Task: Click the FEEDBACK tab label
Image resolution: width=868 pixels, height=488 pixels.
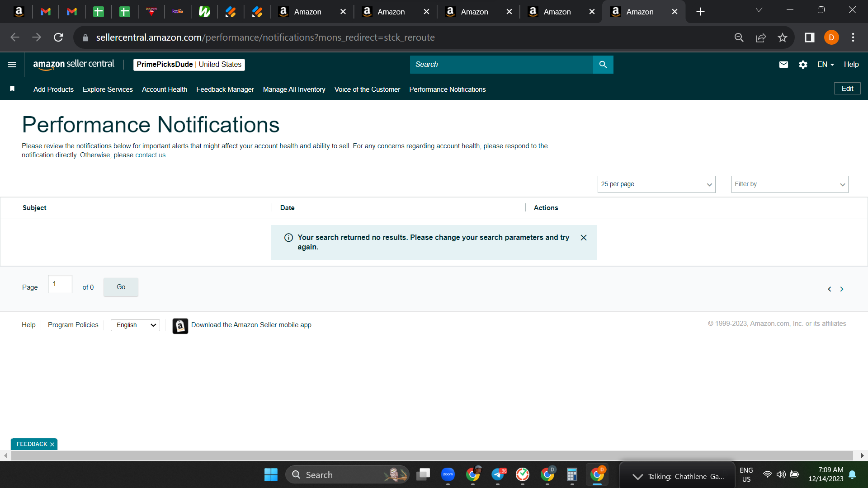Action: point(32,444)
